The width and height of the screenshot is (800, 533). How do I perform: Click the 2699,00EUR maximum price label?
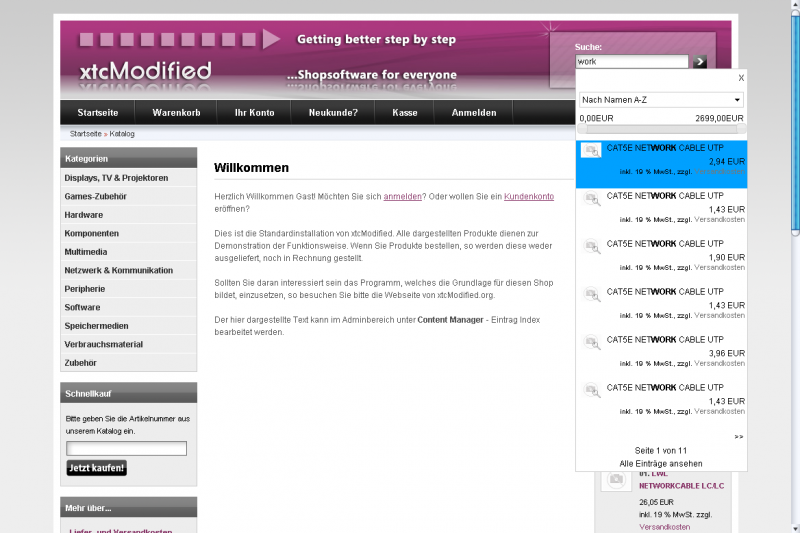point(719,118)
